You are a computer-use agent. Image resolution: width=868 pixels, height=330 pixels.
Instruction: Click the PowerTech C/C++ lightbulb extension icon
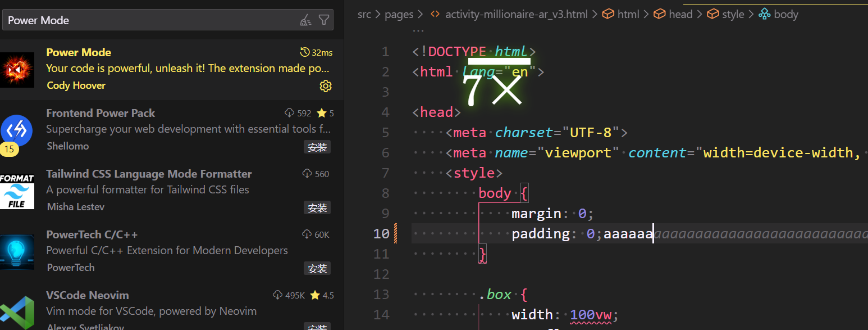tap(17, 252)
